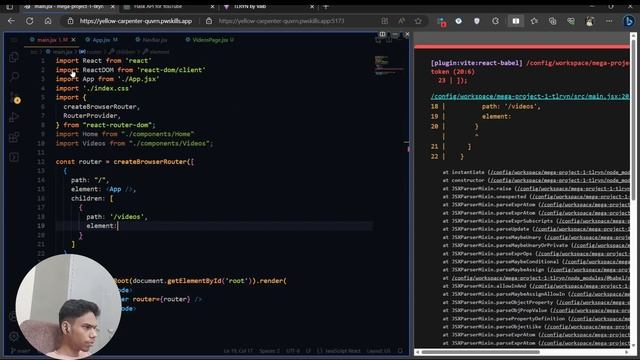640x360 pixels.
Task: Close the Fast API for YouTube tab
Action: tap(212, 7)
